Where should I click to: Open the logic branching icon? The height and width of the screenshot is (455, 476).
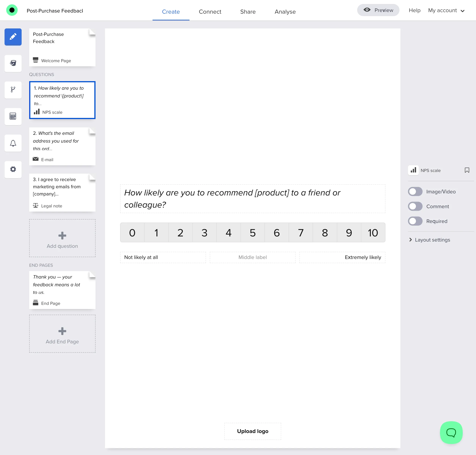[13, 90]
